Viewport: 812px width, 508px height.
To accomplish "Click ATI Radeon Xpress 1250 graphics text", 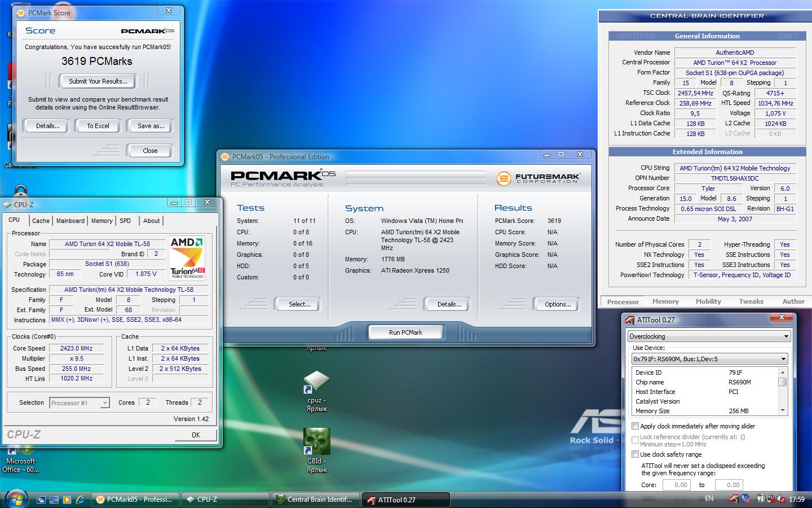I will [415, 270].
